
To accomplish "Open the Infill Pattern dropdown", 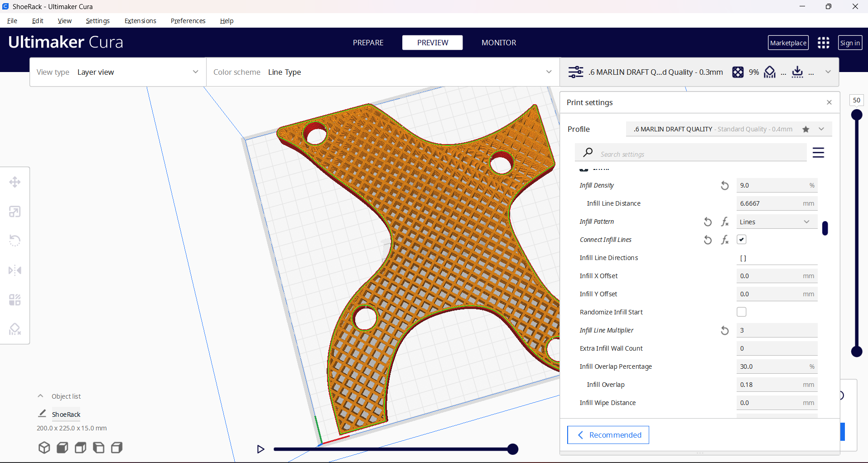I will [776, 222].
